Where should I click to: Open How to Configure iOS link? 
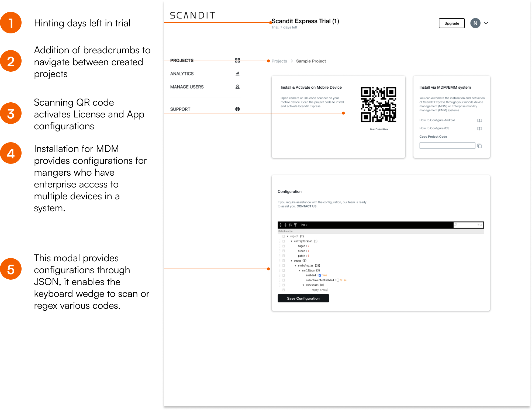pos(434,128)
